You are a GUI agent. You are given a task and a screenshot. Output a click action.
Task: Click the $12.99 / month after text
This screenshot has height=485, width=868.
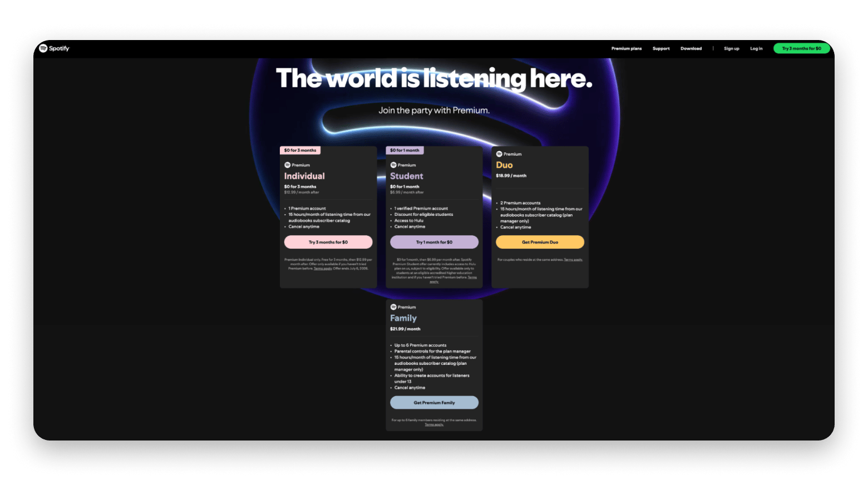coord(302,192)
